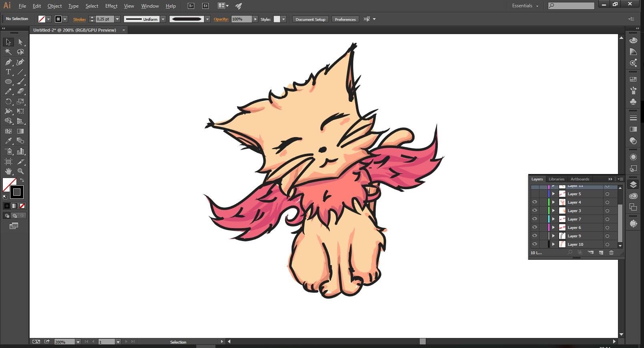Open the Layers panel options menu
The width and height of the screenshot is (644, 348).
point(620,179)
